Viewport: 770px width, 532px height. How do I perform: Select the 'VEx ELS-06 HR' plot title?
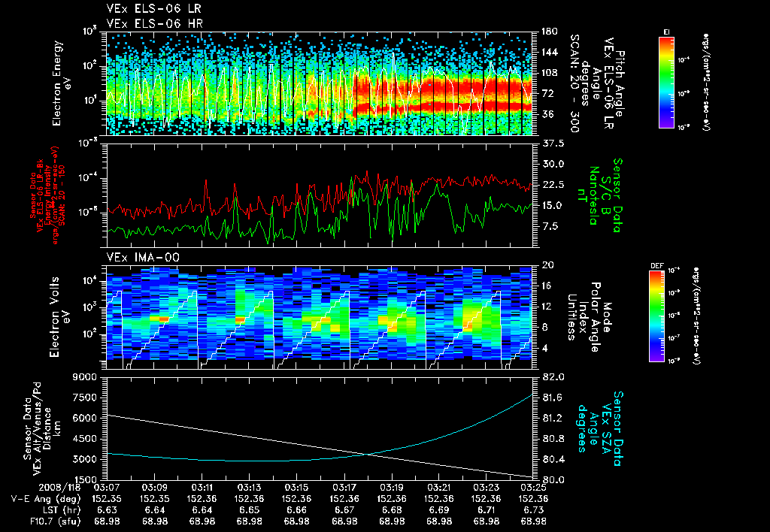click(x=155, y=23)
